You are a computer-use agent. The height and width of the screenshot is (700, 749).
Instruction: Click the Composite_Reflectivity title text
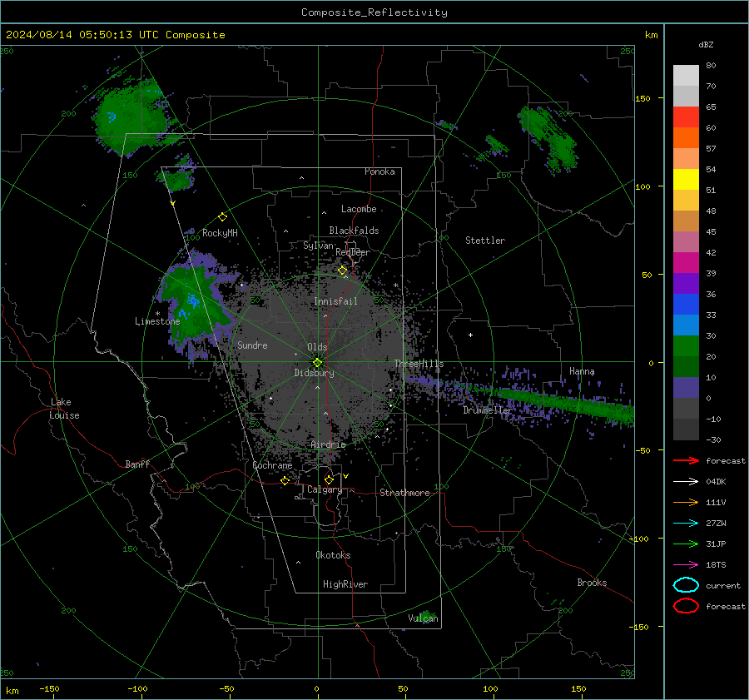[374, 12]
